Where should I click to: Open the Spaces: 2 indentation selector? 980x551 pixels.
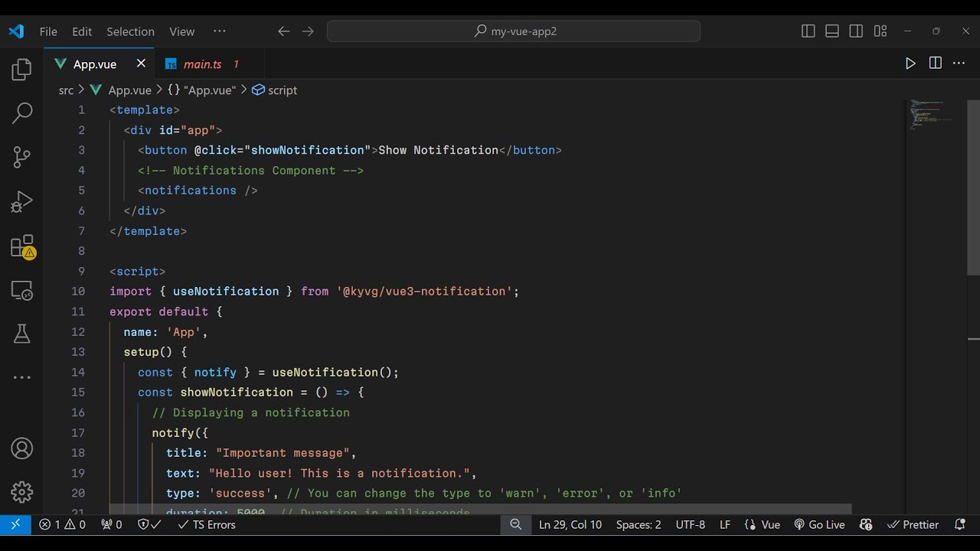pos(639,525)
